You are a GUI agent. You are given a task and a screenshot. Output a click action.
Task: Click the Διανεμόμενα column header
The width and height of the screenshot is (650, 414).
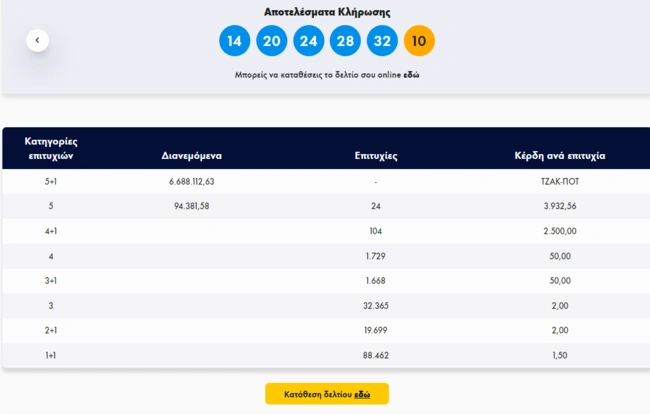191,156
